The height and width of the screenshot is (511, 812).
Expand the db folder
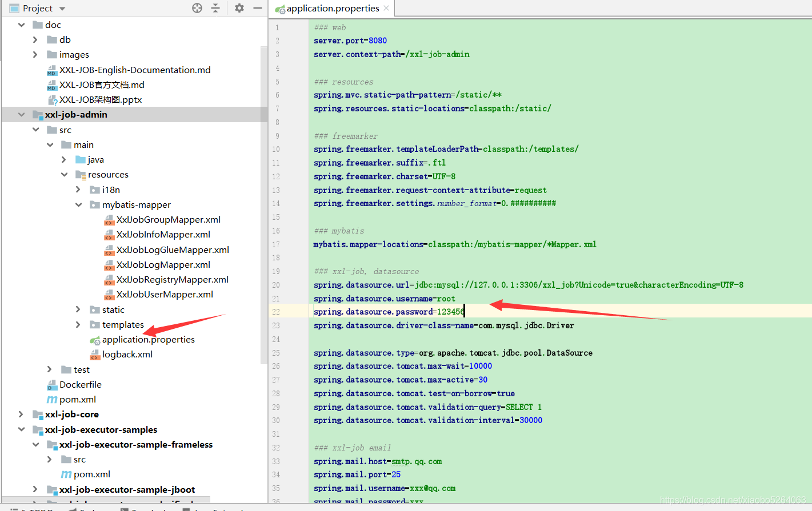pos(35,39)
